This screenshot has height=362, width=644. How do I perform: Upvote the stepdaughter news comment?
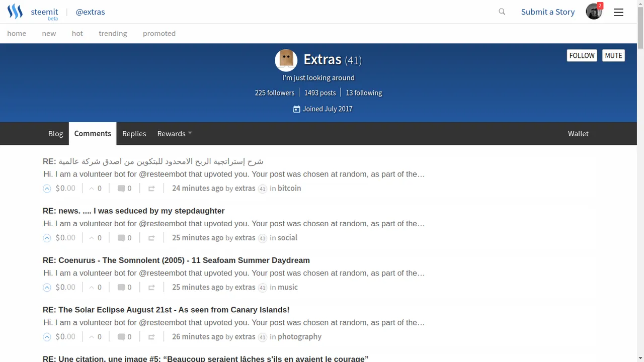[x=47, y=238]
